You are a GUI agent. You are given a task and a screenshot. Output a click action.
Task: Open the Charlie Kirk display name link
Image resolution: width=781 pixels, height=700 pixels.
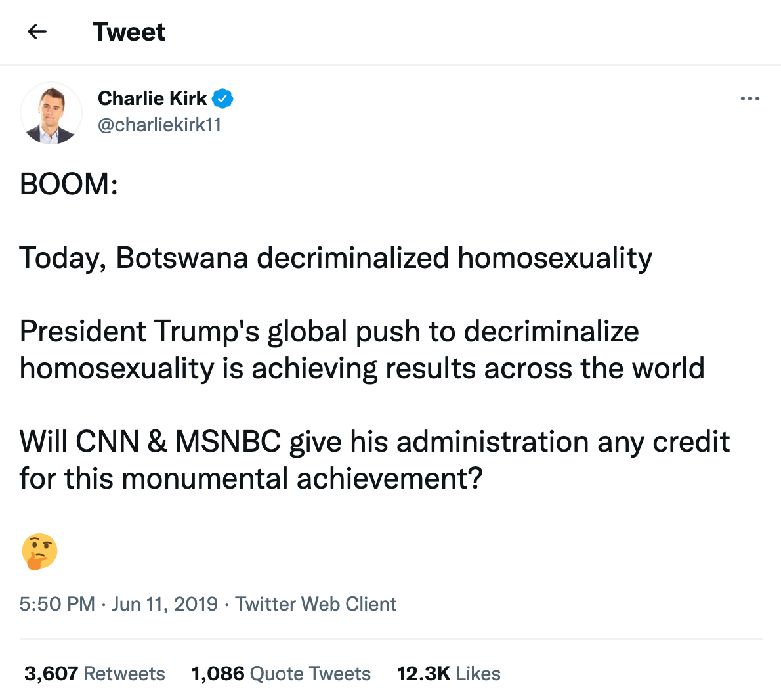coord(152,98)
